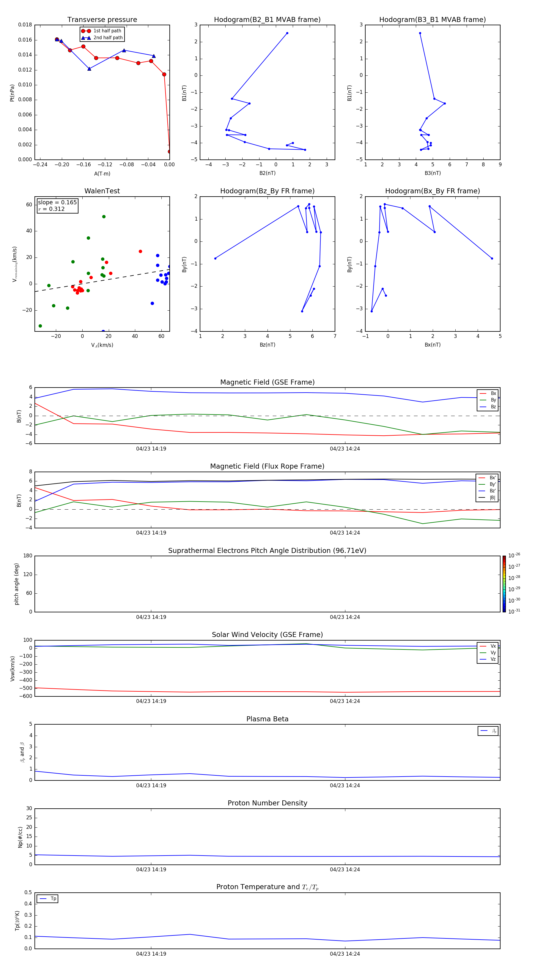Click the "Tp(10^6K)" y-axis label
The width and height of the screenshot is (535, 980).
tap(17, 921)
